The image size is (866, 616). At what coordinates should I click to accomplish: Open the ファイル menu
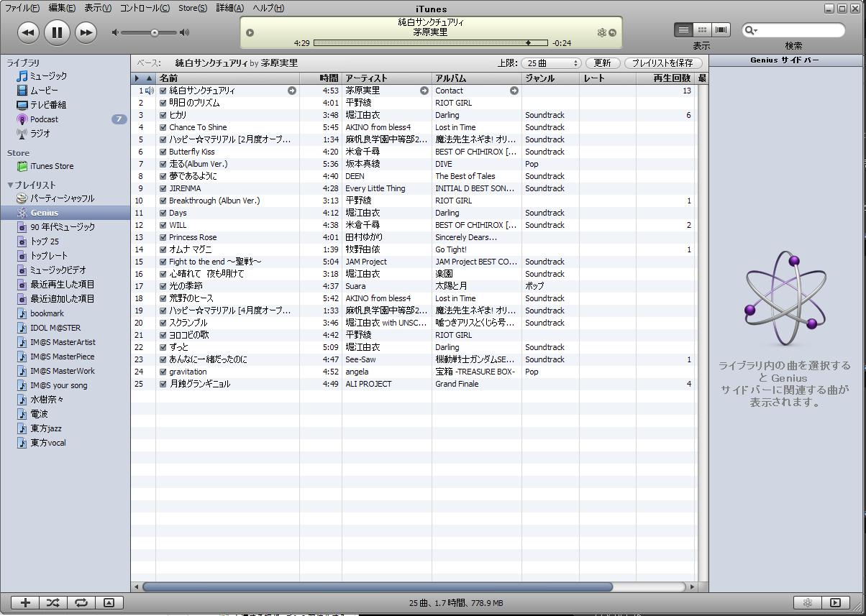22,8
